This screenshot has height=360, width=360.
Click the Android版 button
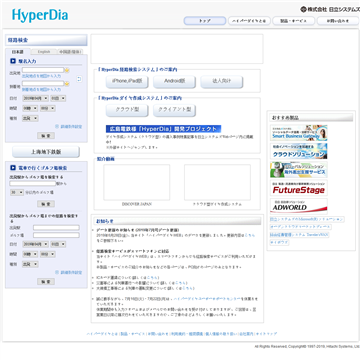click(174, 82)
